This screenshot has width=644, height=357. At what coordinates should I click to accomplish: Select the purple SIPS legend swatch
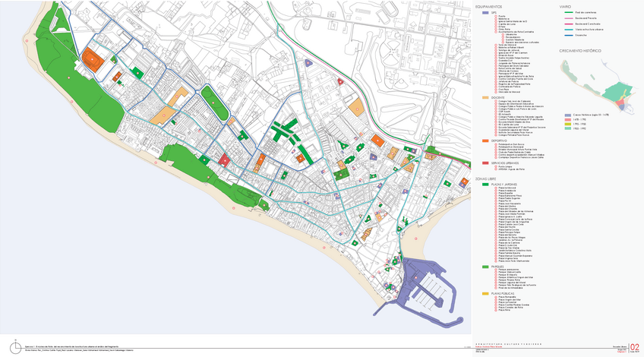click(485, 13)
